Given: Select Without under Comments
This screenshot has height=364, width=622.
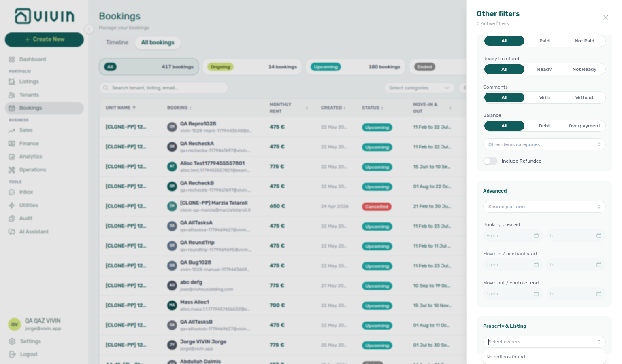Looking at the screenshot, I should coord(584,97).
